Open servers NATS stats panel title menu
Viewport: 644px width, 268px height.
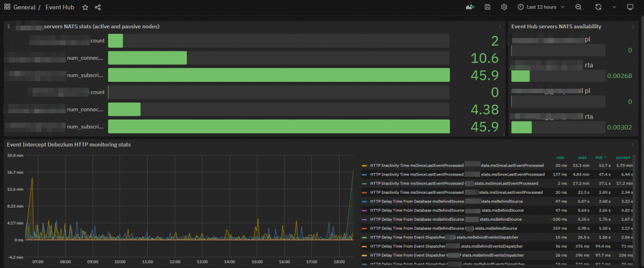coord(101,26)
